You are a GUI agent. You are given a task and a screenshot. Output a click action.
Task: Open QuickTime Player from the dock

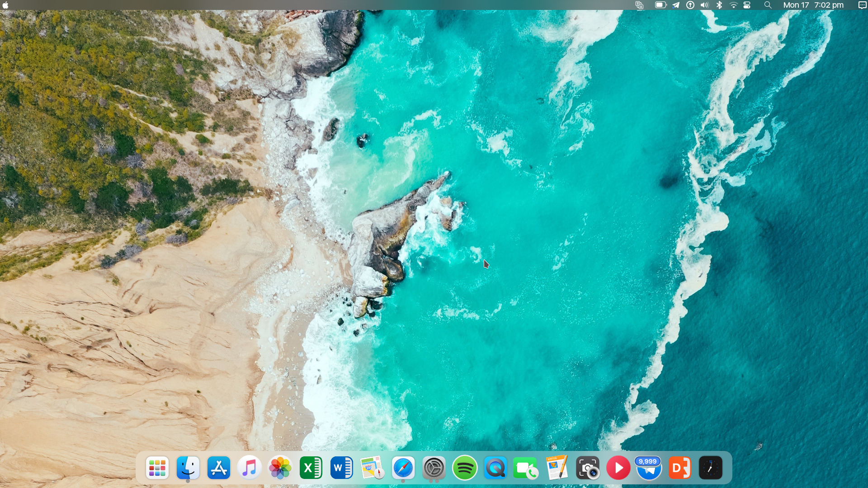(x=495, y=468)
